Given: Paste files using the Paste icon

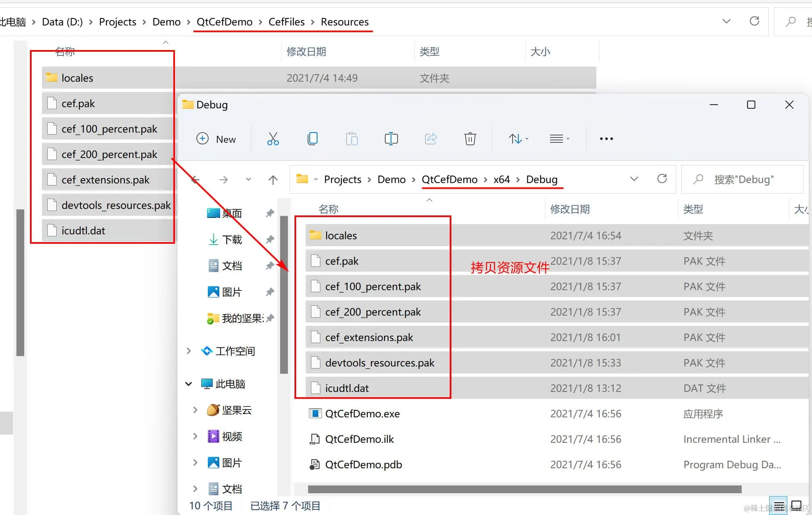Looking at the screenshot, I should 352,139.
